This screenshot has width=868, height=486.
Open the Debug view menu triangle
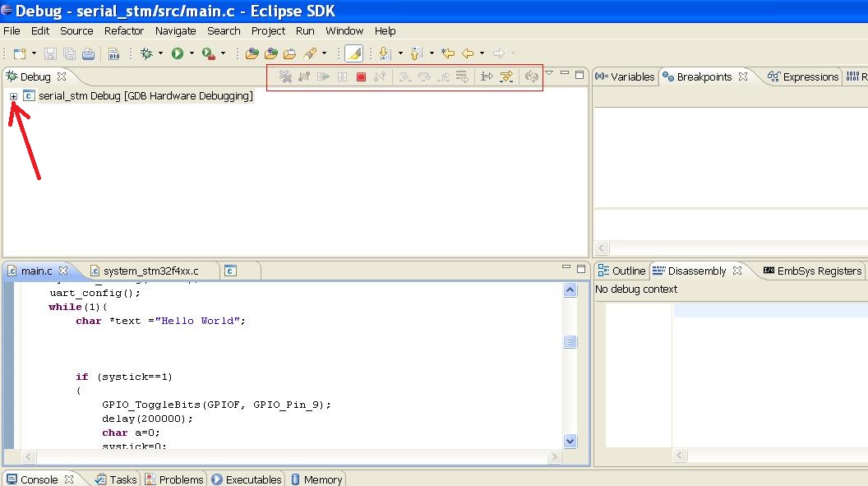[x=549, y=73]
